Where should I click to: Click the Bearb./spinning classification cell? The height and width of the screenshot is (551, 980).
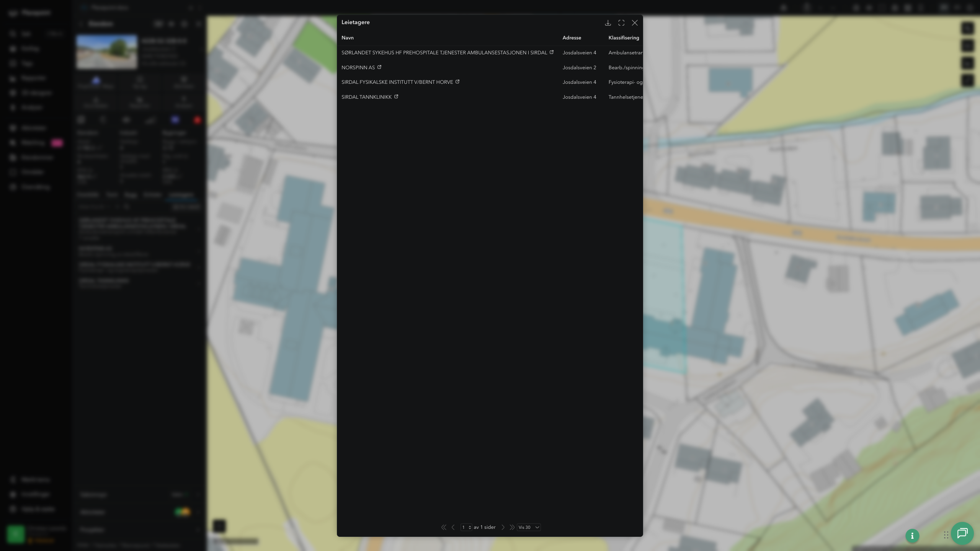pyautogui.click(x=626, y=68)
